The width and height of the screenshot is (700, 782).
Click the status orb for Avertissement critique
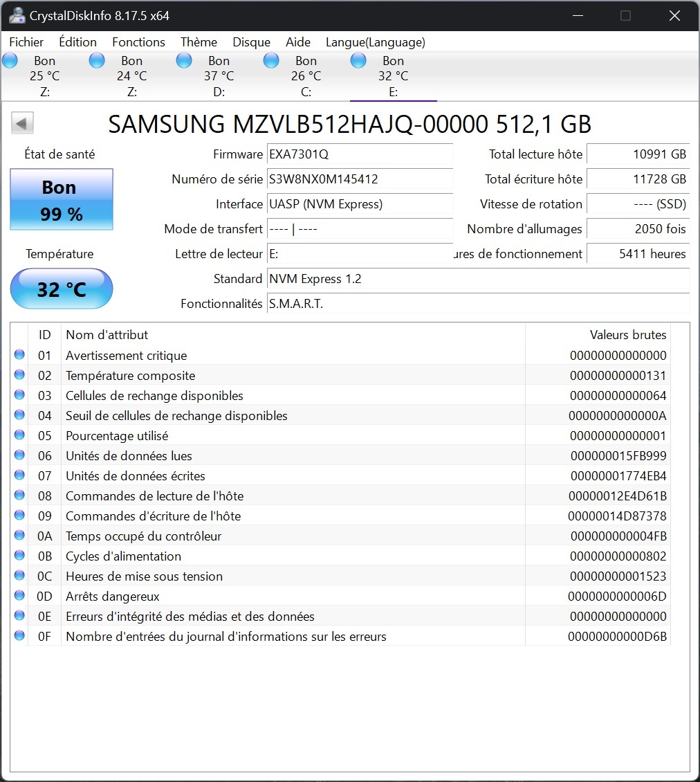19,354
